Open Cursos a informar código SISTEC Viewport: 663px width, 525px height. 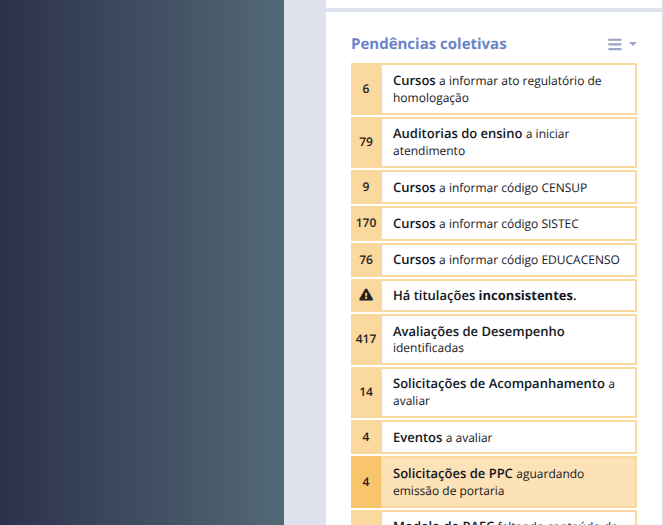pyautogui.click(x=494, y=223)
